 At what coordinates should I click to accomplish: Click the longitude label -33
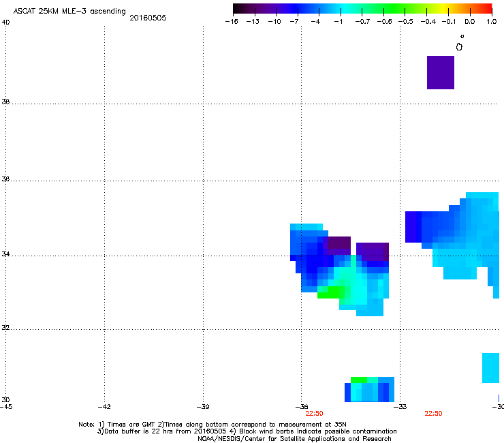(x=400, y=407)
